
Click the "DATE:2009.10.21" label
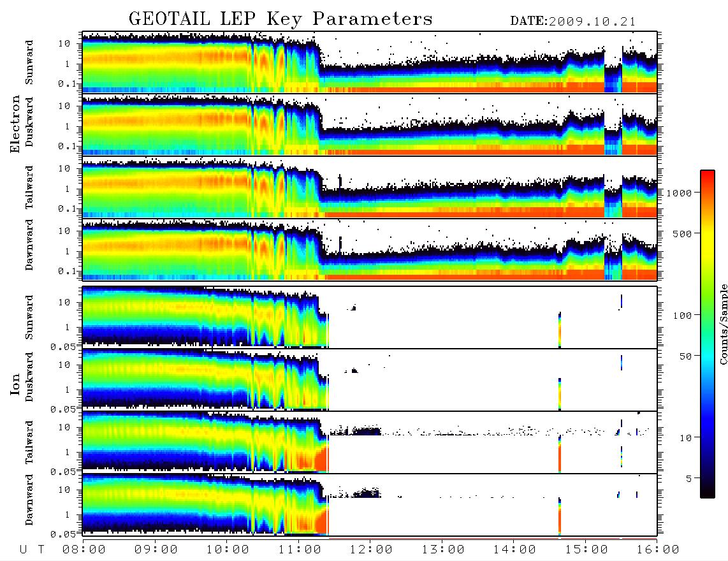point(573,22)
